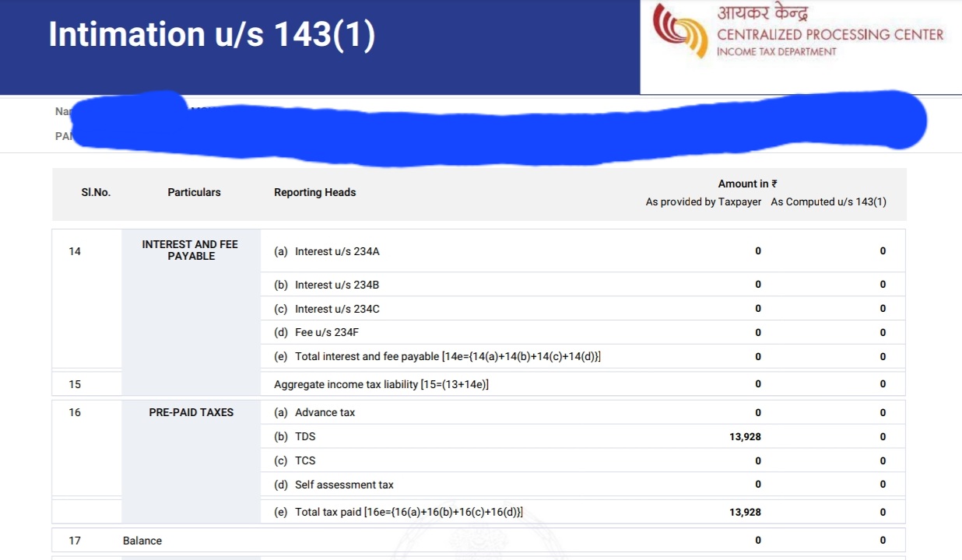Click the 'As Computed u/s 143(1)' header
Viewport: 962px width, 560px height.
pyautogui.click(x=828, y=201)
